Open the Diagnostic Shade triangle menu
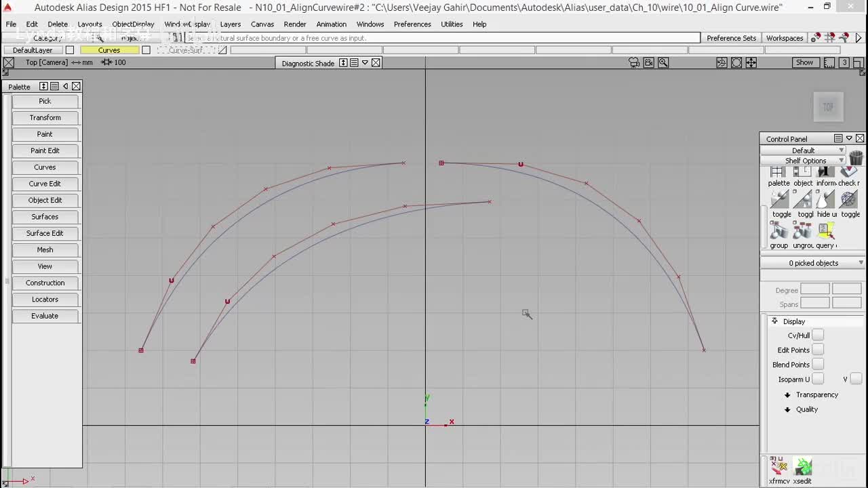The width and height of the screenshot is (868, 488). 365,63
